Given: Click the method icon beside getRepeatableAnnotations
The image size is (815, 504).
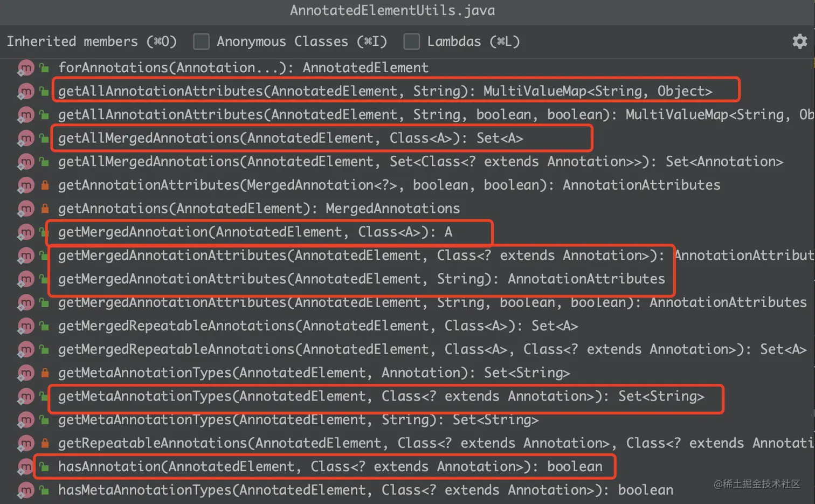Looking at the screenshot, I should point(26,443).
